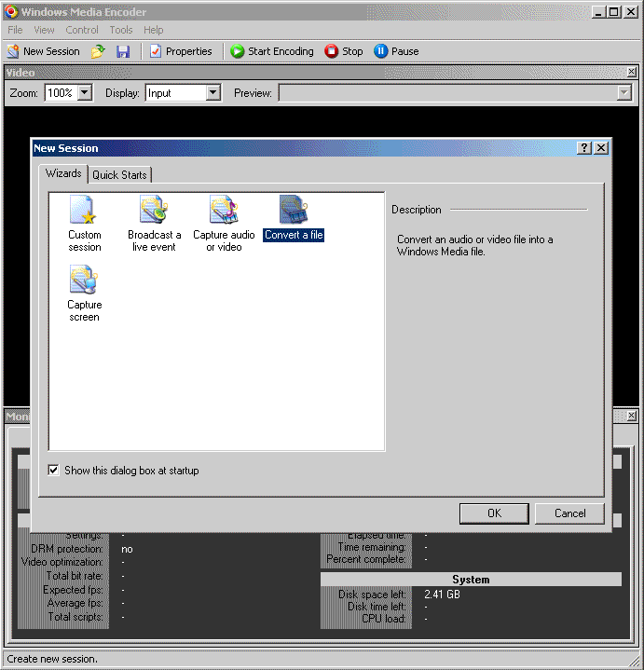Open the View menu

tap(44, 30)
